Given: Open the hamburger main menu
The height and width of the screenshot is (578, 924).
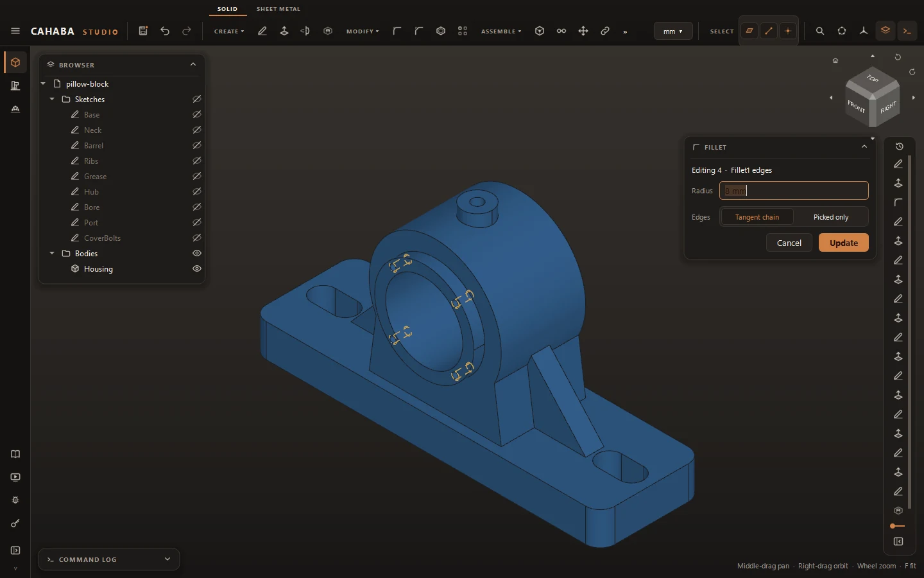Looking at the screenshot, I should (15, 31).
